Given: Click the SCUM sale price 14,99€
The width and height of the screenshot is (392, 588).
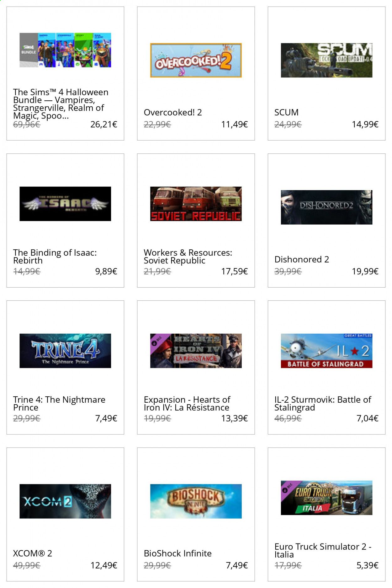Looking at the screenshot, I should pos(365,124).
